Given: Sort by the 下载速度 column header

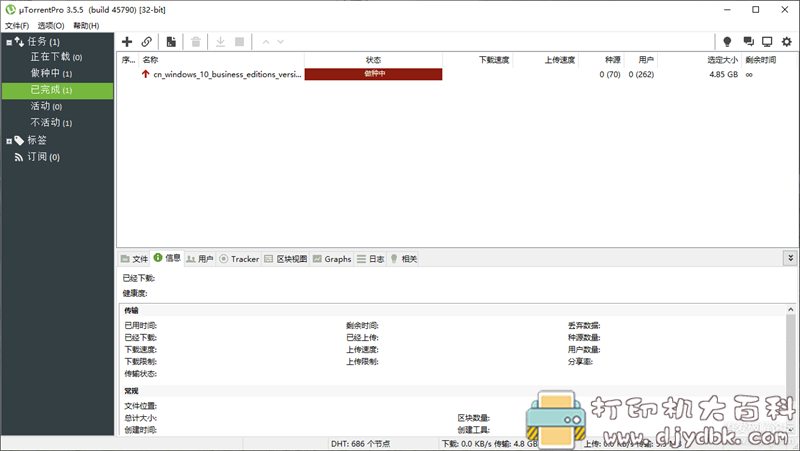Looking at the screenshot, I should click(x=478, y=60).
